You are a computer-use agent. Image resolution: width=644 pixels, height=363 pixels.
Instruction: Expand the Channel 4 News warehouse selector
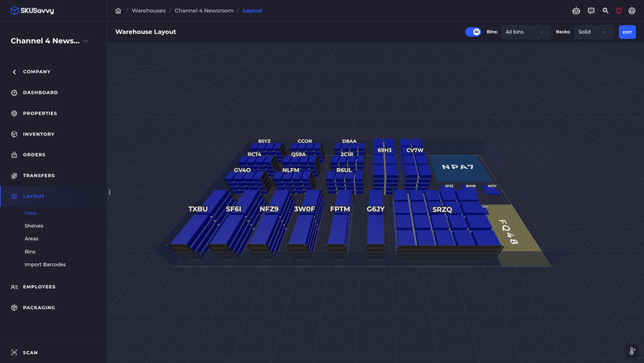(x=49, y=41)
